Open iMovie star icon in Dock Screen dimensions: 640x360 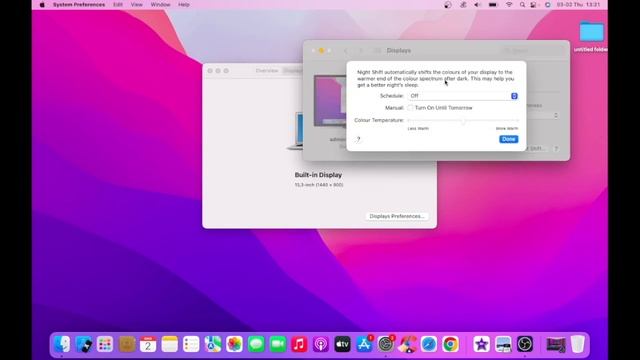tap(481, 344)
